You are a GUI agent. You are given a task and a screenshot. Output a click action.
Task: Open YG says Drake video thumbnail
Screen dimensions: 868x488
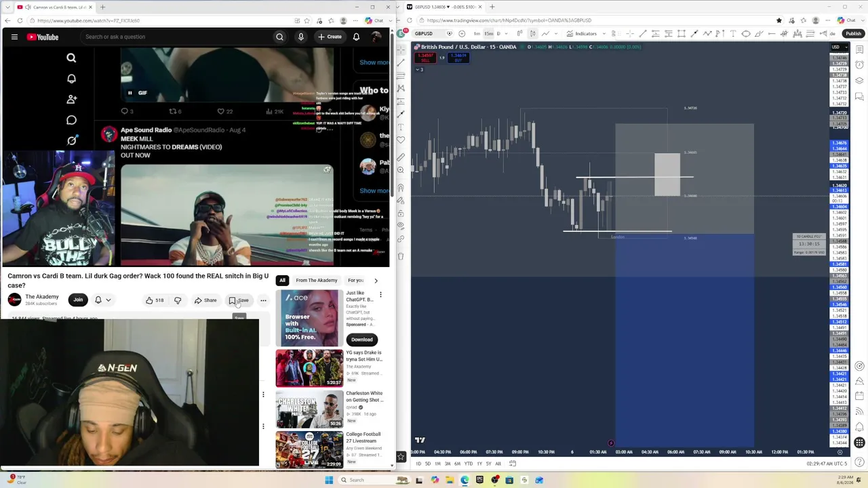309,368
